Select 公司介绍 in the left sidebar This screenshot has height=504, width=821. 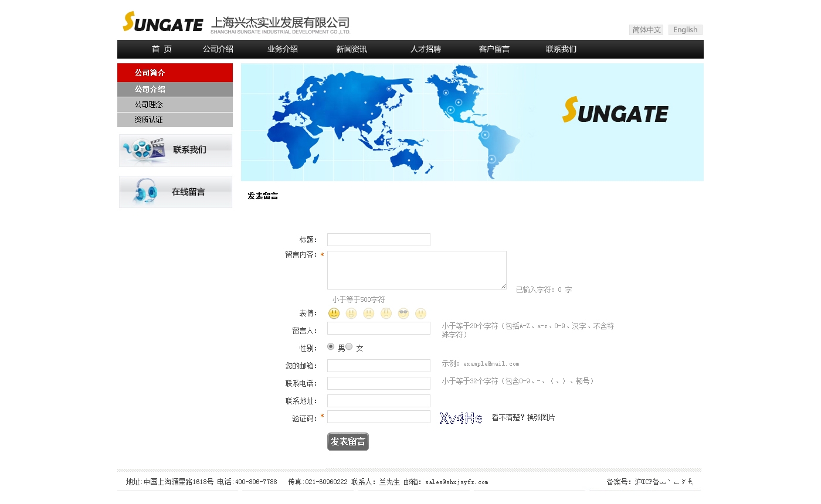[175, 89]
